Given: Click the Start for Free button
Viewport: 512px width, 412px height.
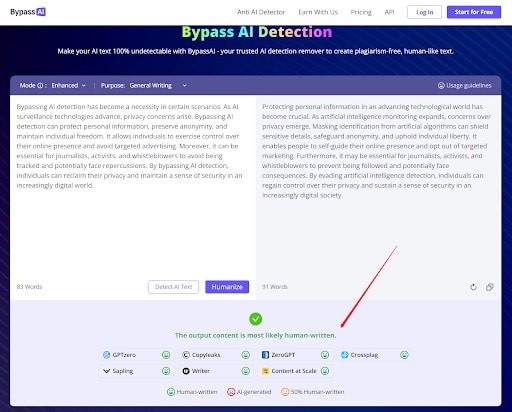Looking at the screenshot, I should coord(474,12).
